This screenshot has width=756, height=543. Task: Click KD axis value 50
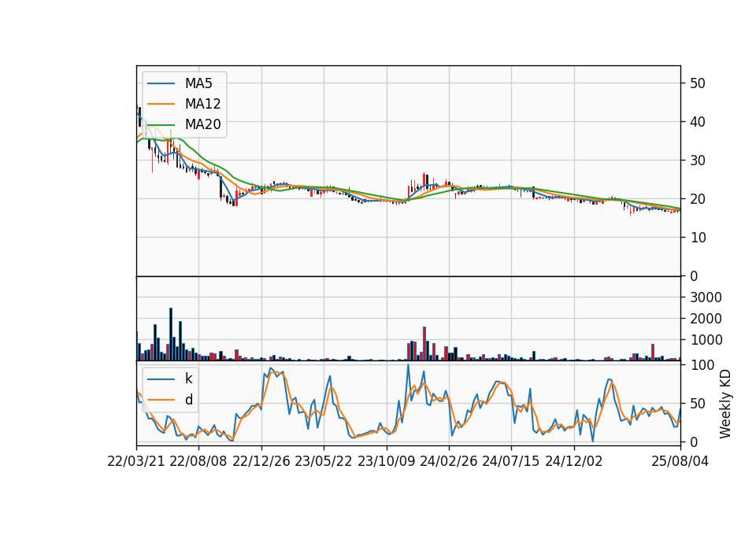697,403
